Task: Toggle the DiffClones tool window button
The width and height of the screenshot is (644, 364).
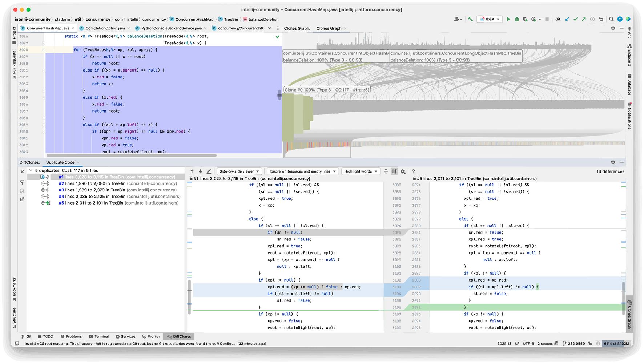Action: click(179, 336)
